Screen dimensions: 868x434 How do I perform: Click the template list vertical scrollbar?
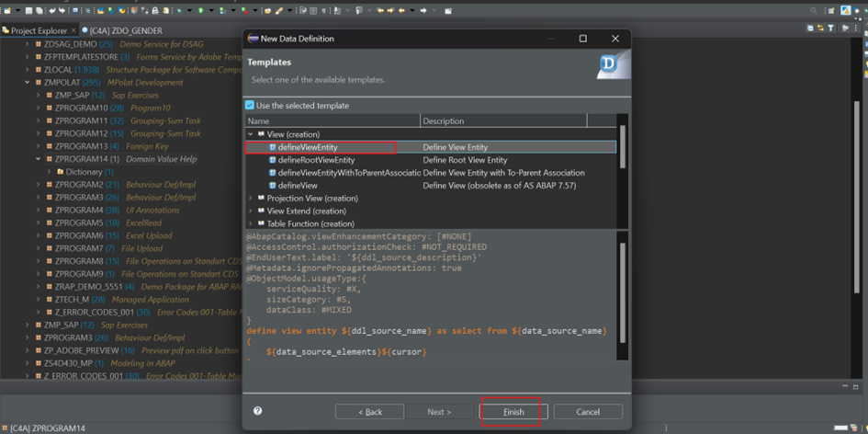[x=622, y=147]
